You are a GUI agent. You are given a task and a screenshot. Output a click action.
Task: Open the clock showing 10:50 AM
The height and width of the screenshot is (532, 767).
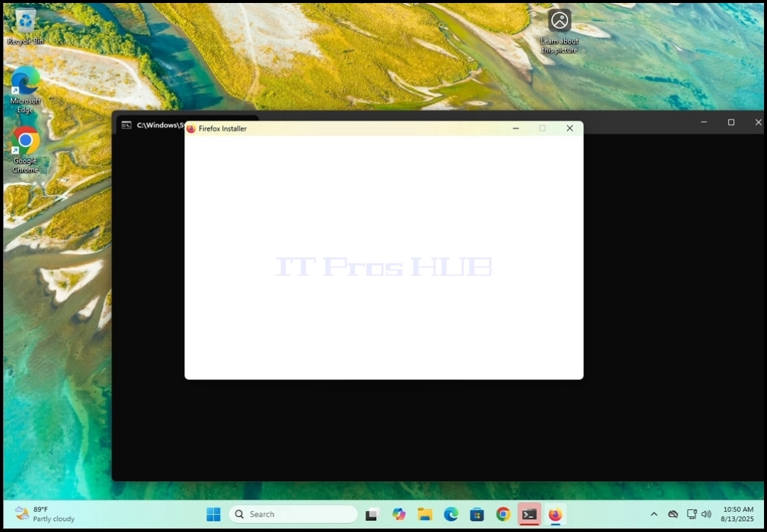pos(737,514)
